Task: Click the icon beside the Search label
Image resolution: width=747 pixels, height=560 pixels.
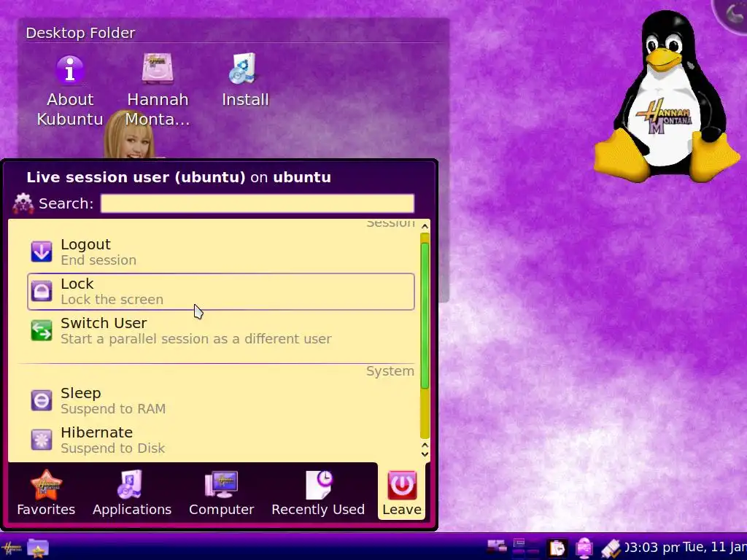Action: pos(23,204)
